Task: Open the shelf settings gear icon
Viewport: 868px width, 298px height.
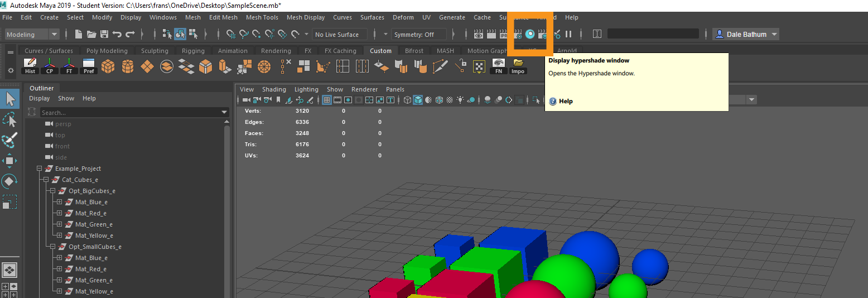Action: (x=11, y=71)
